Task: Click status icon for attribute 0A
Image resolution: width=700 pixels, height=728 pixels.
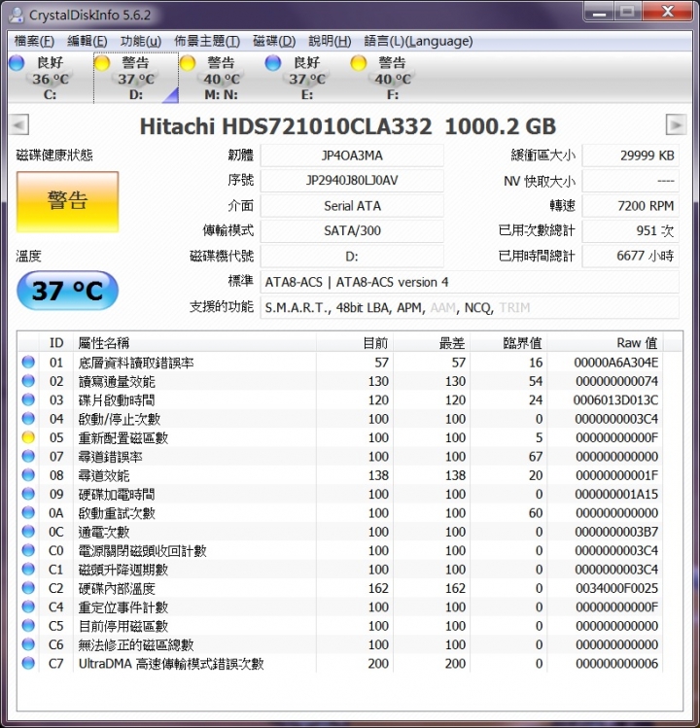Action: click(28, 512)
